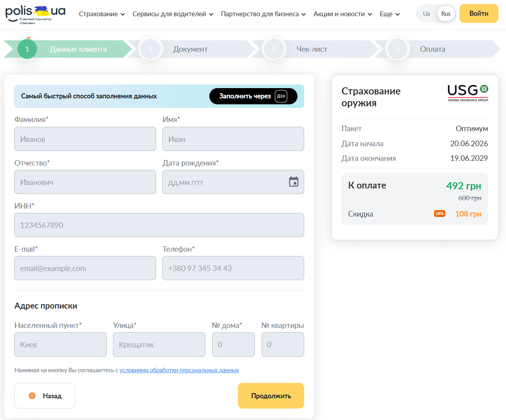This screenshot has width=506, height=420.
Task: Click the step 3 circle
Action: pos(274,49)
